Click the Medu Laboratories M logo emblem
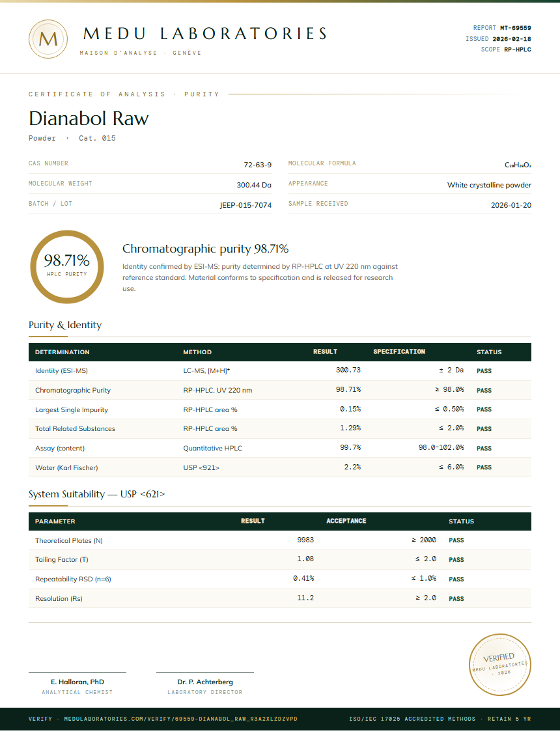Screen dimensions: 560x750 click(48, 39)
